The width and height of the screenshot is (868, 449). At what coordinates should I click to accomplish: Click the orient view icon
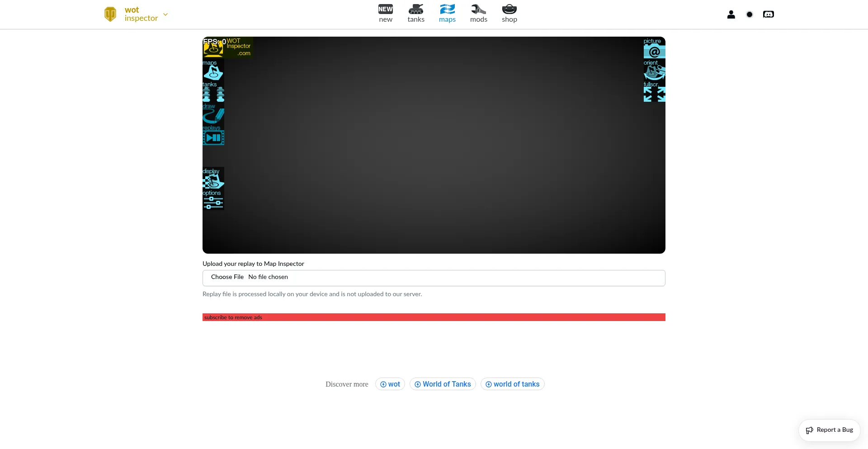[654, 72]
